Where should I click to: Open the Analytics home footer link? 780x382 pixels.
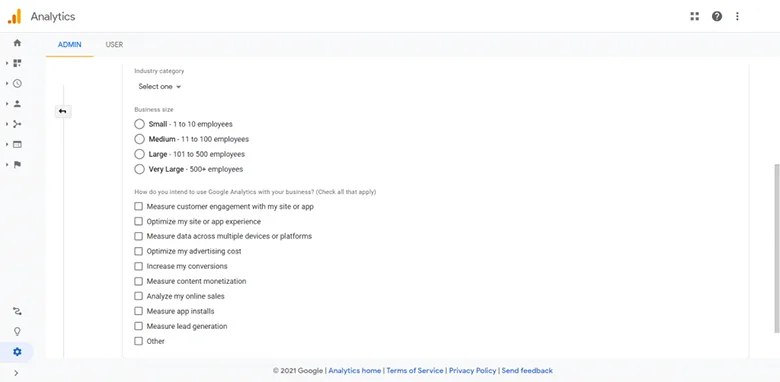[355, 371]
